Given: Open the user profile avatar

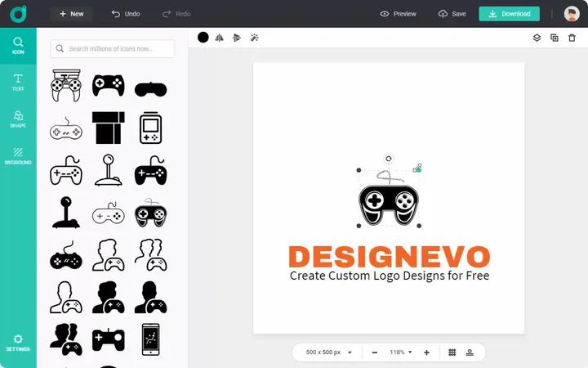Looking at the screenshot, I should (572, 14).
